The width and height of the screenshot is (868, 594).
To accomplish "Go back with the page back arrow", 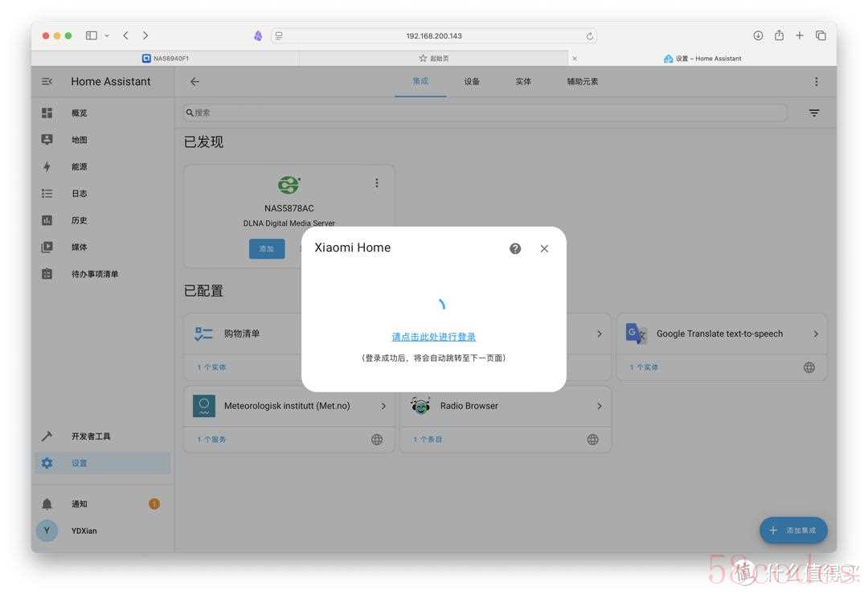I will (194, 81).
